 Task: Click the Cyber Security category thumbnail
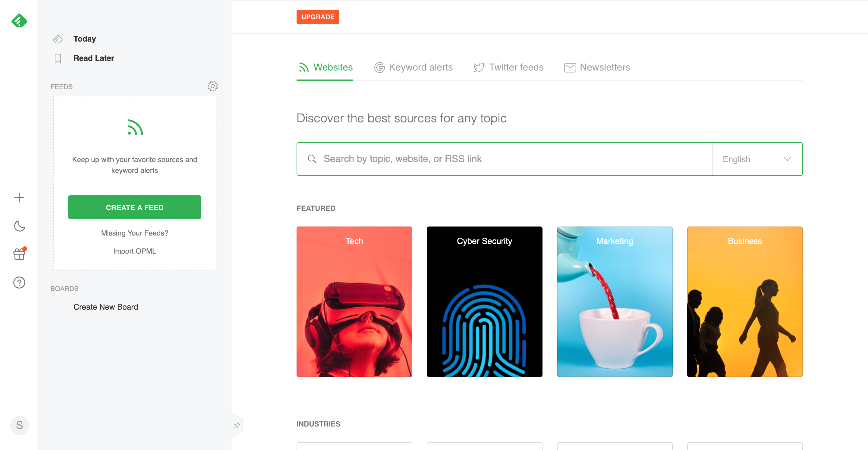[x=485, y=301]
